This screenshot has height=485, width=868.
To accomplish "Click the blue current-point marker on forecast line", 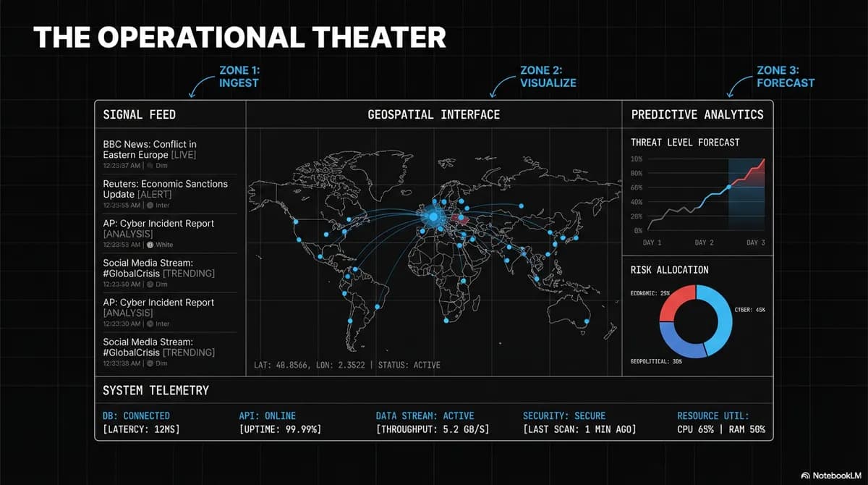I will (x=728, y=187).
